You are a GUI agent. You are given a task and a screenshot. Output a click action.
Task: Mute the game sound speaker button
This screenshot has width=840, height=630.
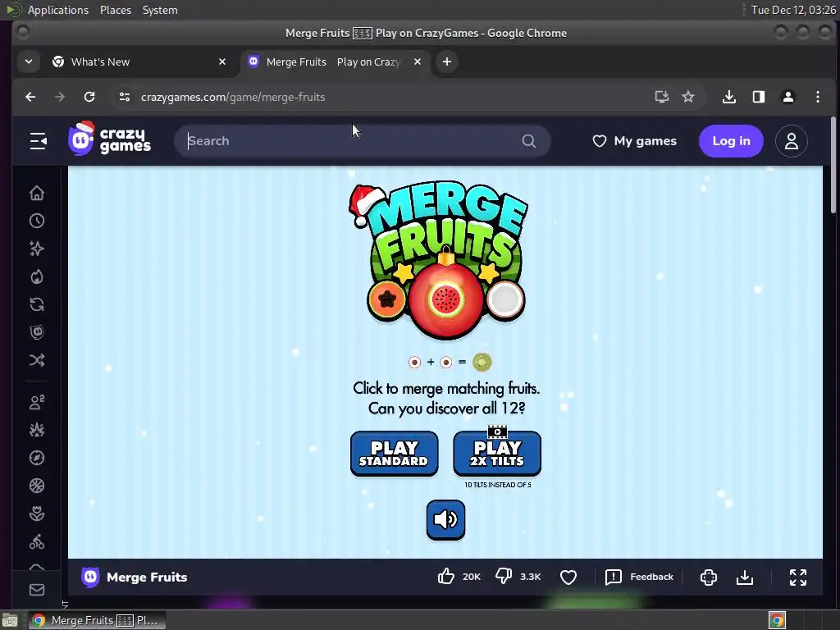click(445, 519)
